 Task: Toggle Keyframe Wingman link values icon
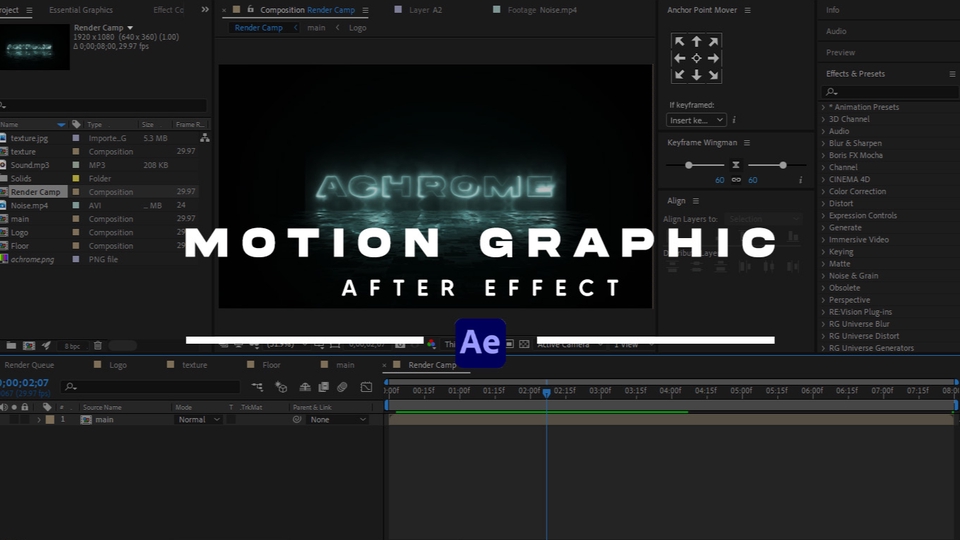(x=736, y=180)
